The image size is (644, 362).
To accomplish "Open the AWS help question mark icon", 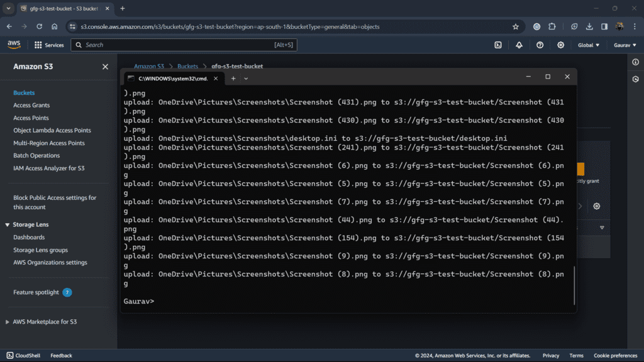I will (540, 45).
